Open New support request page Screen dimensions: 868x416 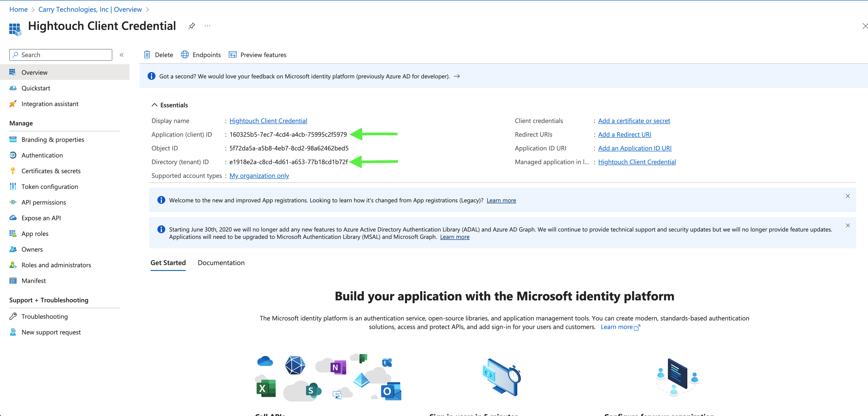65,332
